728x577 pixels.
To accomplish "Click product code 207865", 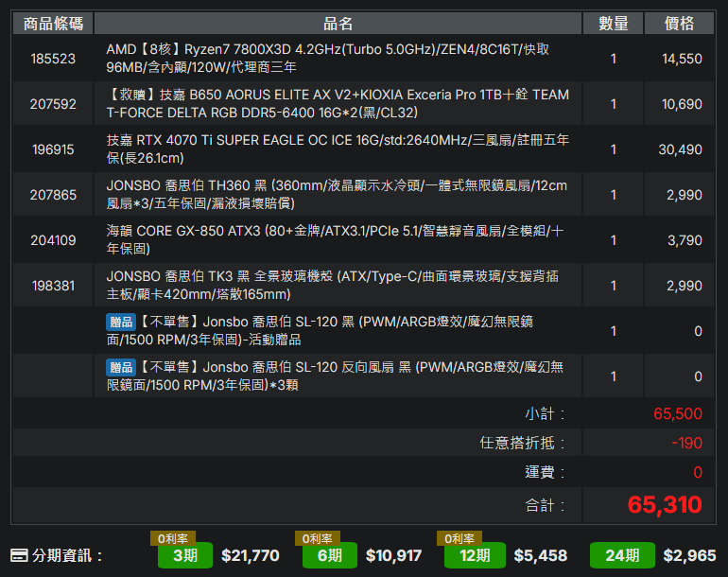I will [x=53, y=195].
